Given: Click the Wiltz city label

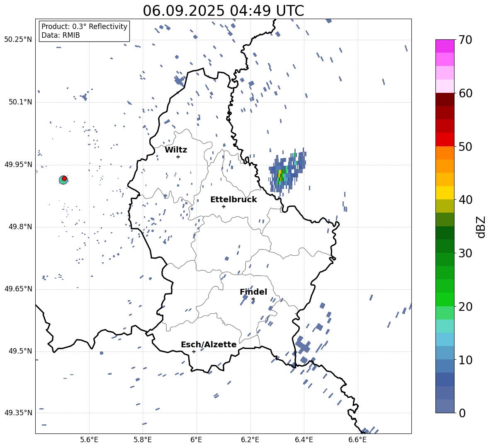Looking at the screenshot, I should [x=176, y=150].
